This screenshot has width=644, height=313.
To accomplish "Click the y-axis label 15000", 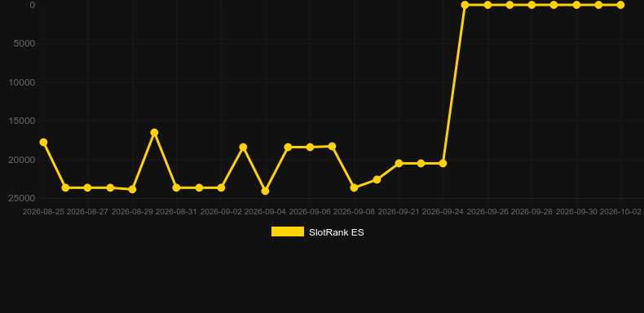I will coord(22,121).
